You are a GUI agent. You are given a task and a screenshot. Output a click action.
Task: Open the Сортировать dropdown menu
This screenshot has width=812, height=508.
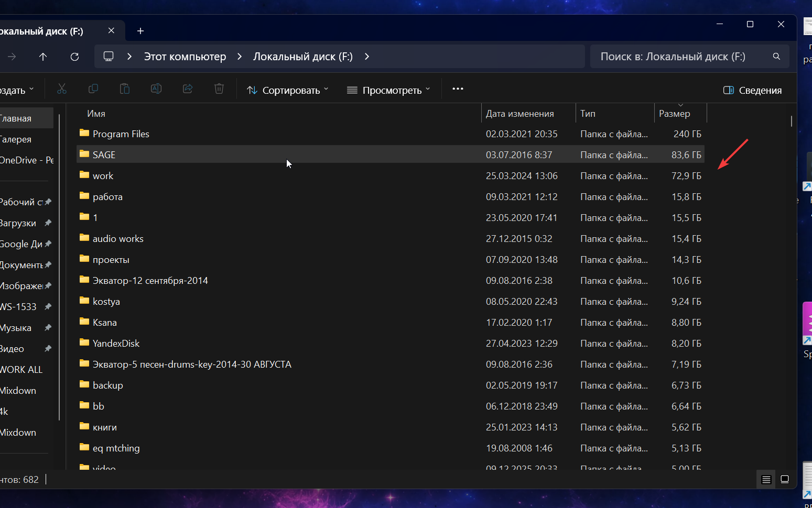pyautogui.click(x=288, y=90)
